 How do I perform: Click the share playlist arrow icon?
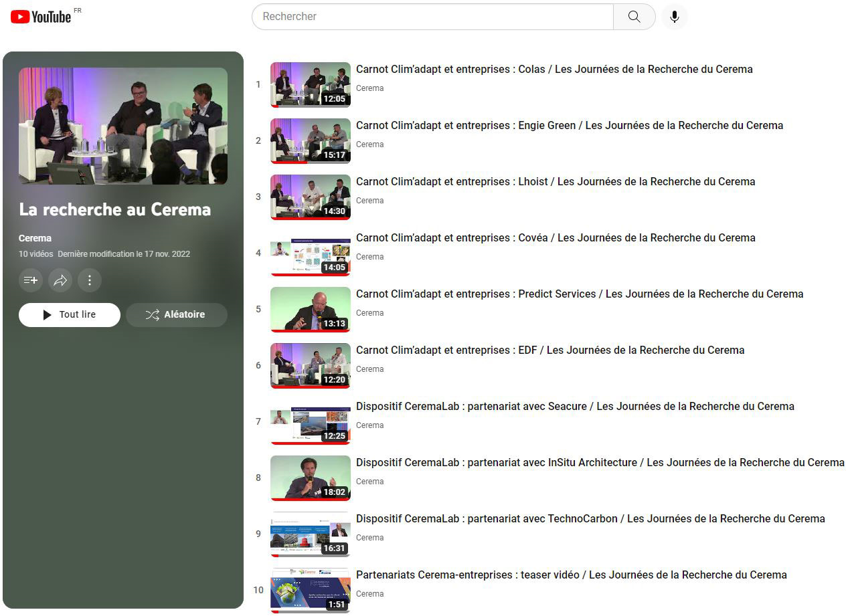(60, 280)
